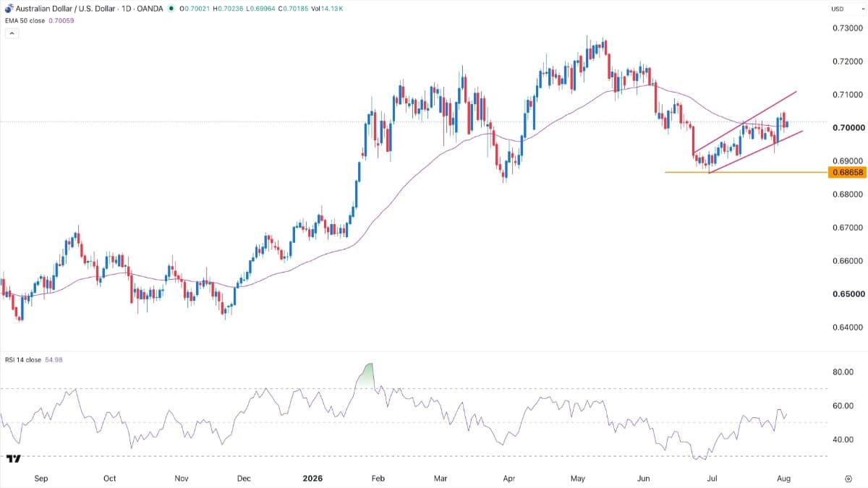Click the May label on time axis
Viewport: 868px width, 488px height.
(578, 479)
